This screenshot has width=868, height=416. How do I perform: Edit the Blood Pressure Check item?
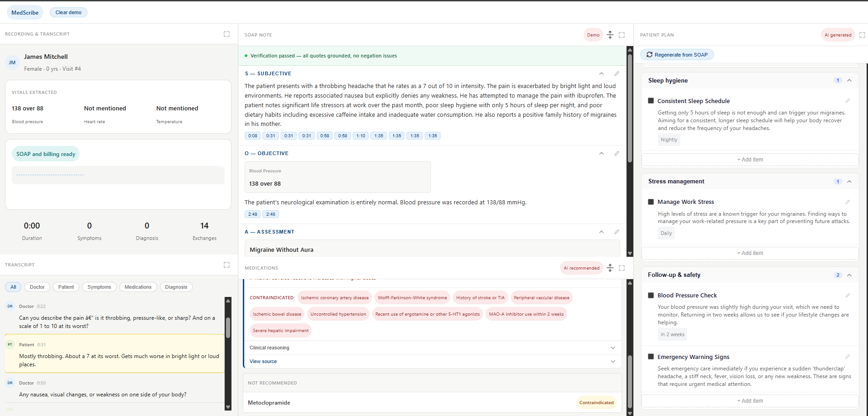point(847,296)
